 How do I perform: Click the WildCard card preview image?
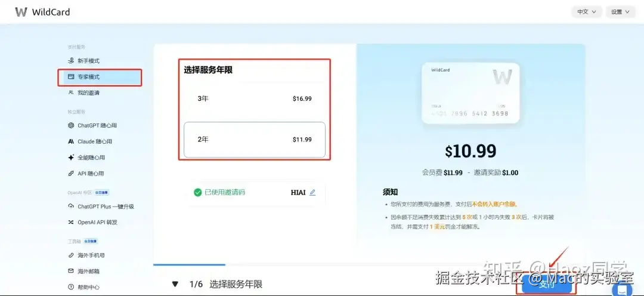tap(470, 93)
